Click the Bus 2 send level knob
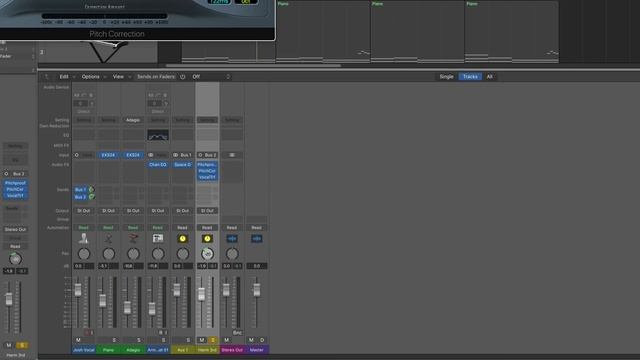Screen dimensions: 640x360 click(x=91, y=197)
